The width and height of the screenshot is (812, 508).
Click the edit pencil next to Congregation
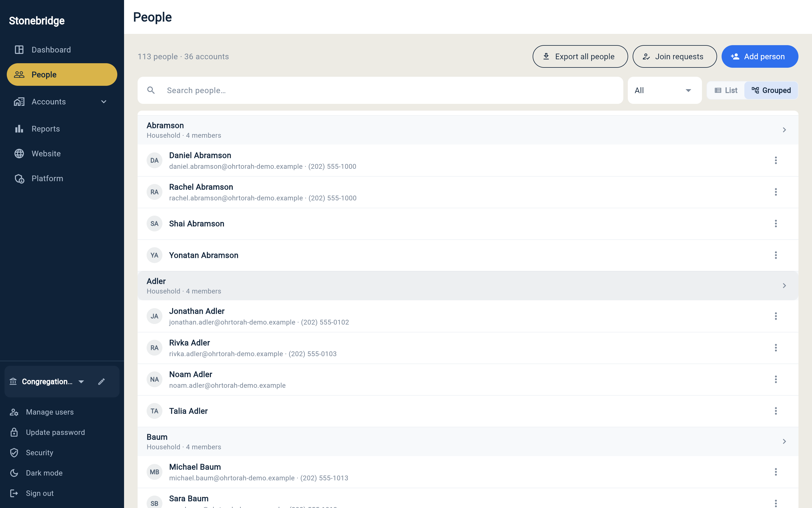101,382
